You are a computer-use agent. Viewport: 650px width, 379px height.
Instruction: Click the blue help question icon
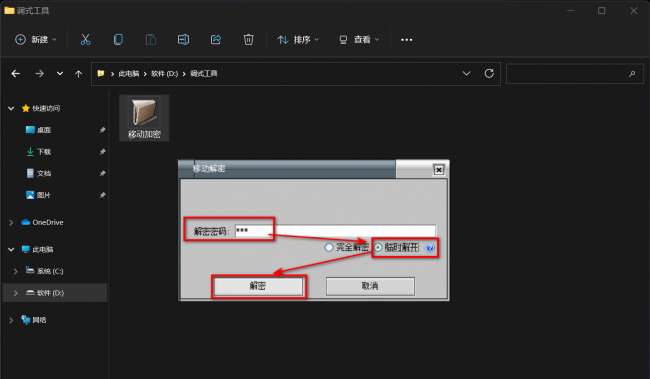coord(430,248)
